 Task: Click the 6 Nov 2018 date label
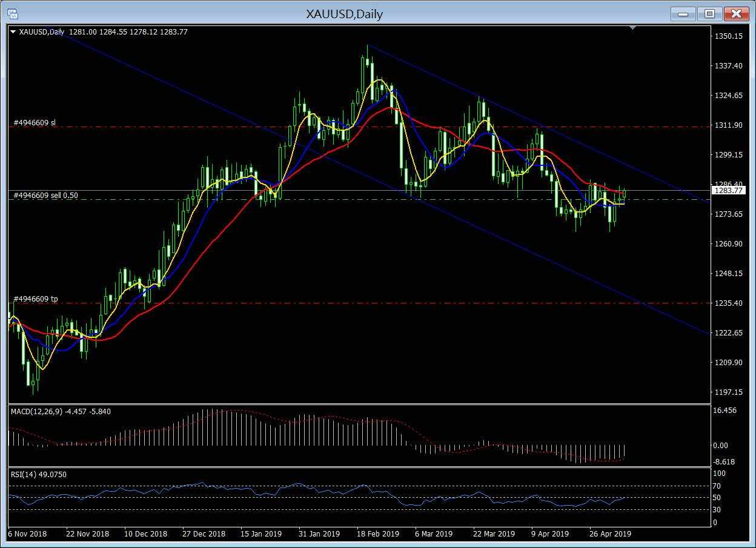coord(28,534)
